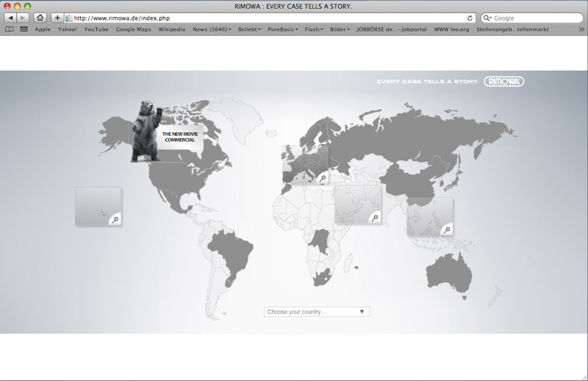Screen dimensions: 588x381
Task: Open the Stellenangeb...tellenmarkt bookmark
Action: pyautogui.click(x=512, y=29)
